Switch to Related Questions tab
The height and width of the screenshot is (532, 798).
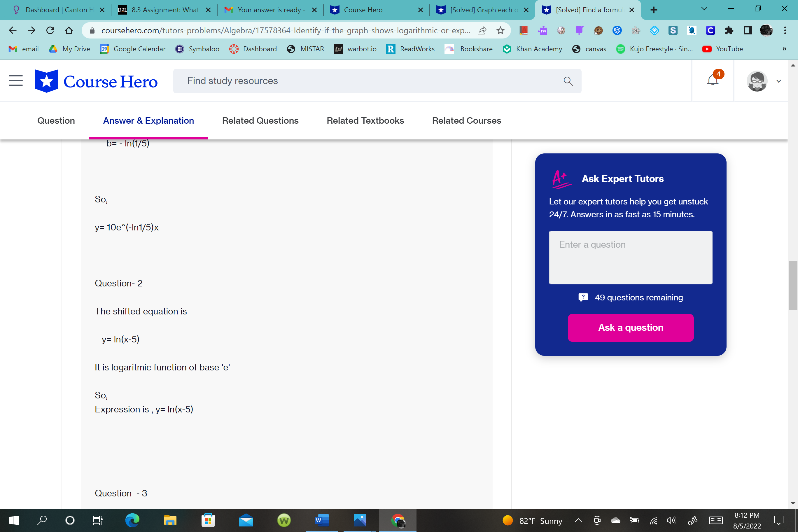pos(260,120)
